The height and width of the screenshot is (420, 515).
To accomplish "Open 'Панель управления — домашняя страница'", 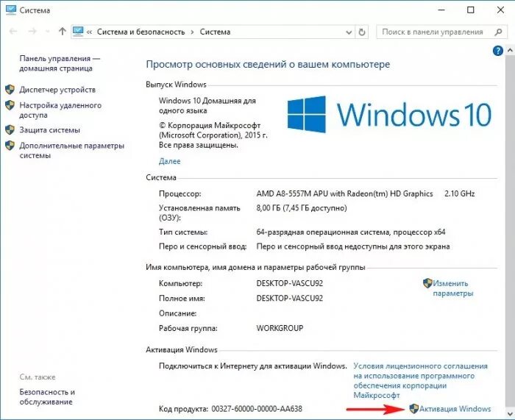I will 60,63.
